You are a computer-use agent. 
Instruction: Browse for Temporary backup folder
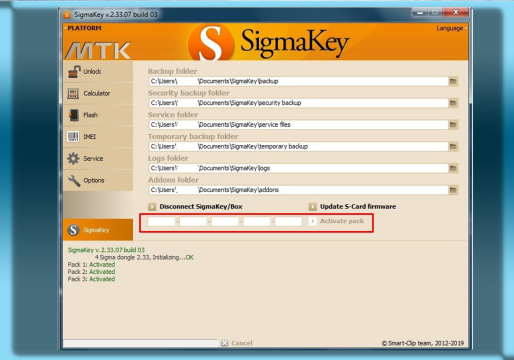453,146
